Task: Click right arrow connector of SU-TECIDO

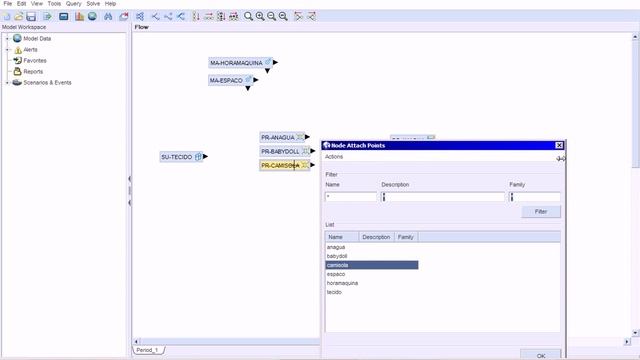Action: (x=205, y=156)
